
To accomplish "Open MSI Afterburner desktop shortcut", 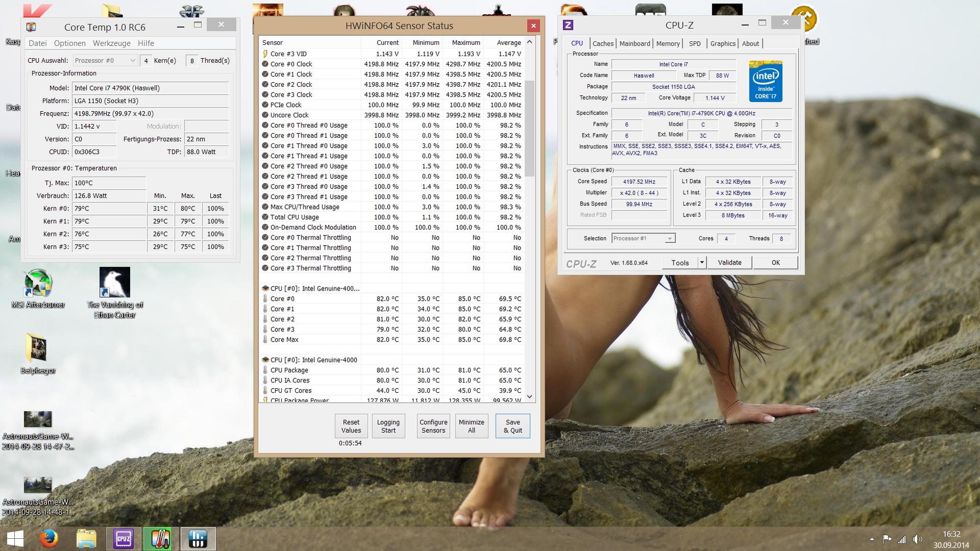I will [38, 289].
